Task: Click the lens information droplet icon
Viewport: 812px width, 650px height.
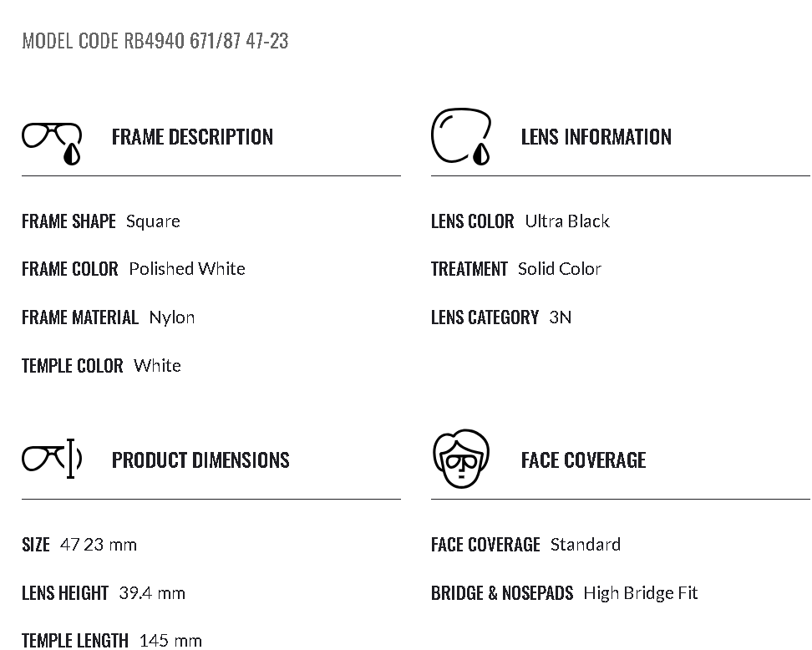Action: 461,136
